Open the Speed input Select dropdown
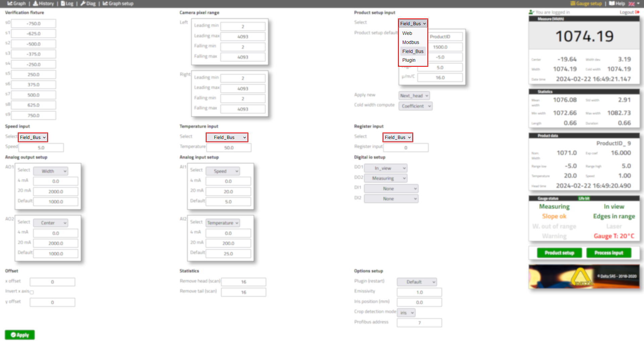Viewport: 644px width, 361px height. (33, 137)
